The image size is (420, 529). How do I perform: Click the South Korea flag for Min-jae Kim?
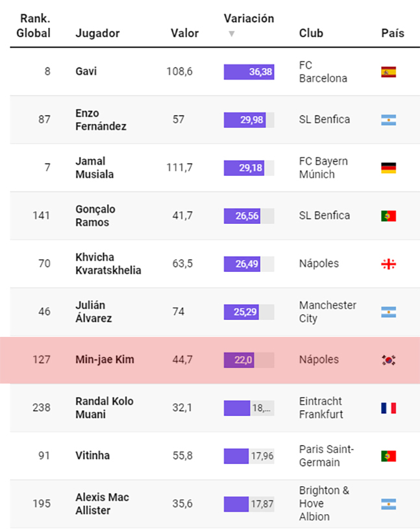388,360
